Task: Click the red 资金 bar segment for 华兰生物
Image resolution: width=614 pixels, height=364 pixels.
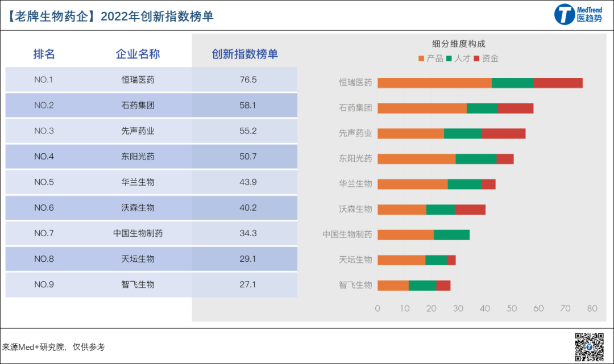Action: [488, 184]
